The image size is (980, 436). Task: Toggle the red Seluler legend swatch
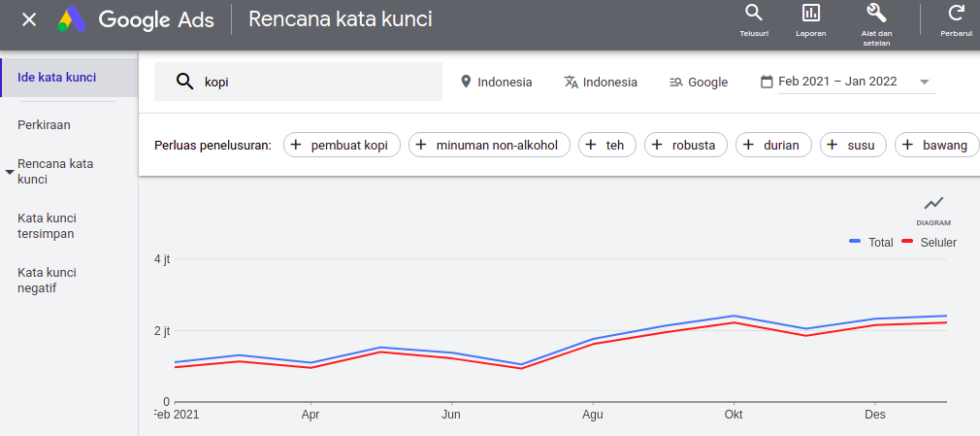[x=907, y=242]
